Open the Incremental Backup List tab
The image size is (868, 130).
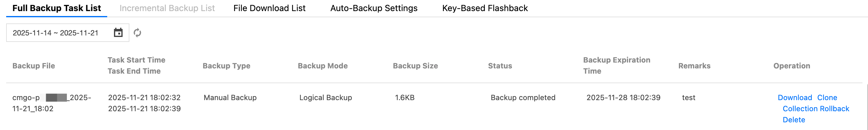pyautogui.click(x=167, y=8)
